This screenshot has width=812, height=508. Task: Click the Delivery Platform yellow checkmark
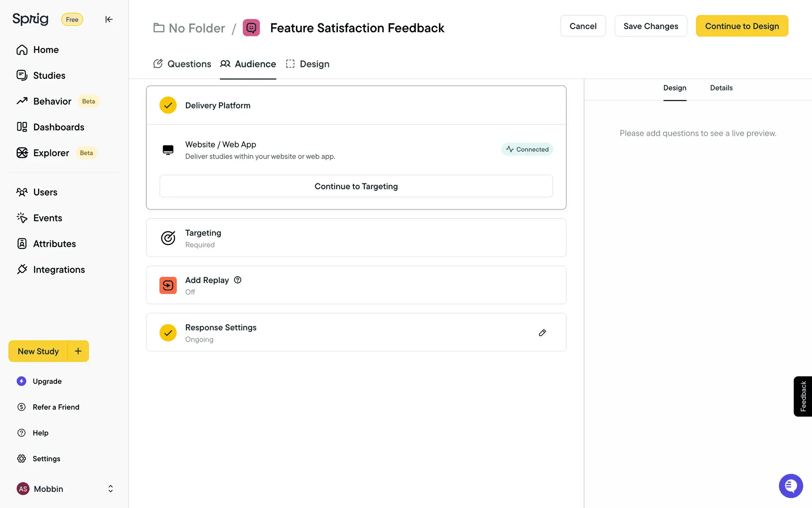(168, 105)
